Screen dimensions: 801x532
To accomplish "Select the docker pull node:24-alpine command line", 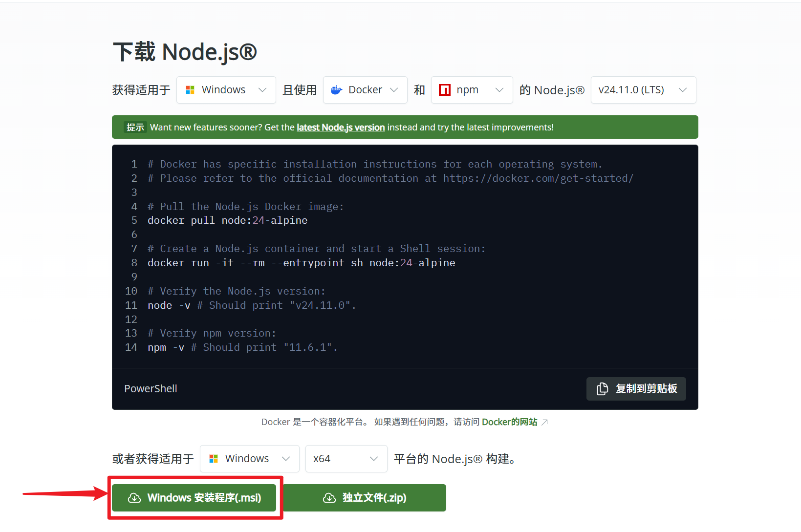I will [x=227, y=220].
